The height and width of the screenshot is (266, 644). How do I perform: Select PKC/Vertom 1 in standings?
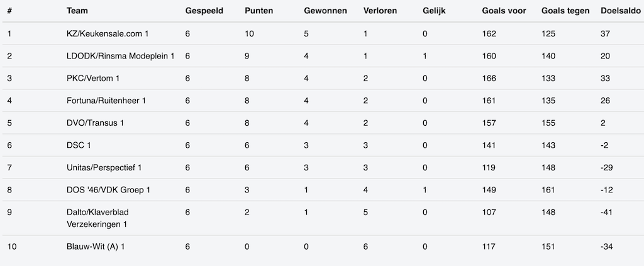pos(93,78)
